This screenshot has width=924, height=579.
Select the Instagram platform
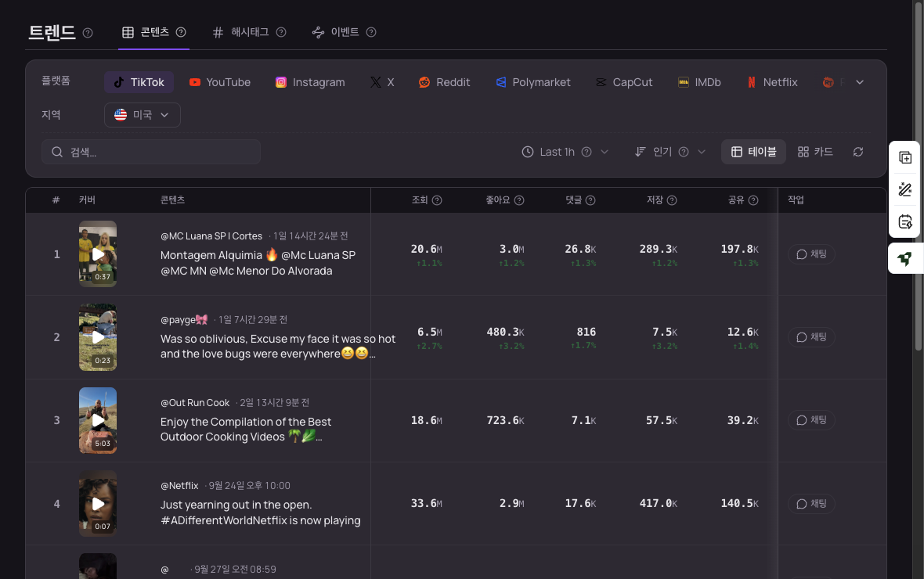[x=310, y=82]
